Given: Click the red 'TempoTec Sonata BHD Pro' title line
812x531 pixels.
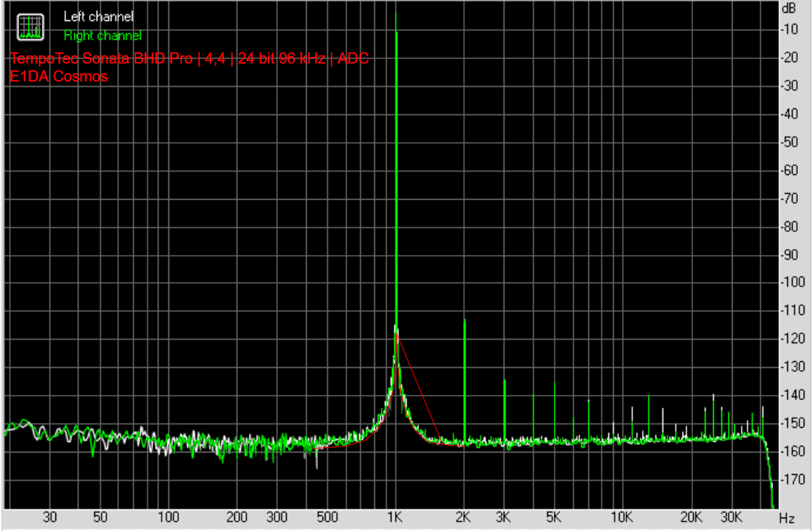Looking at the screenshot, I should (189, 58).
